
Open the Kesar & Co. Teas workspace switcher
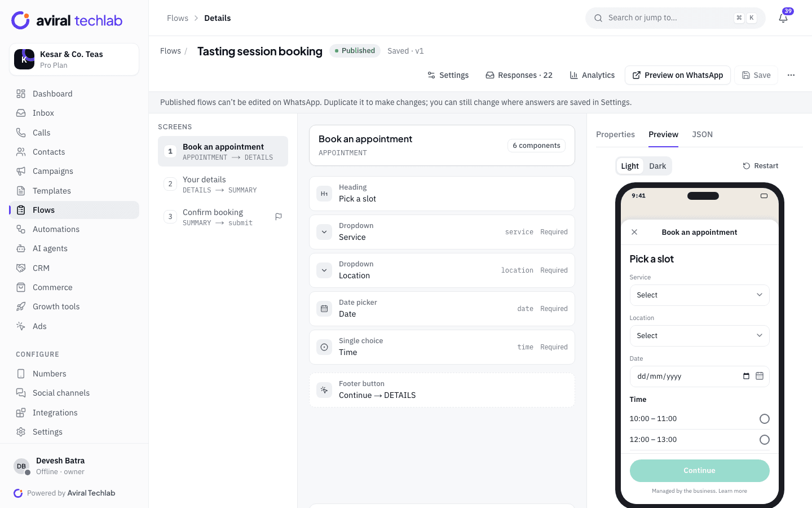[74, 59]
